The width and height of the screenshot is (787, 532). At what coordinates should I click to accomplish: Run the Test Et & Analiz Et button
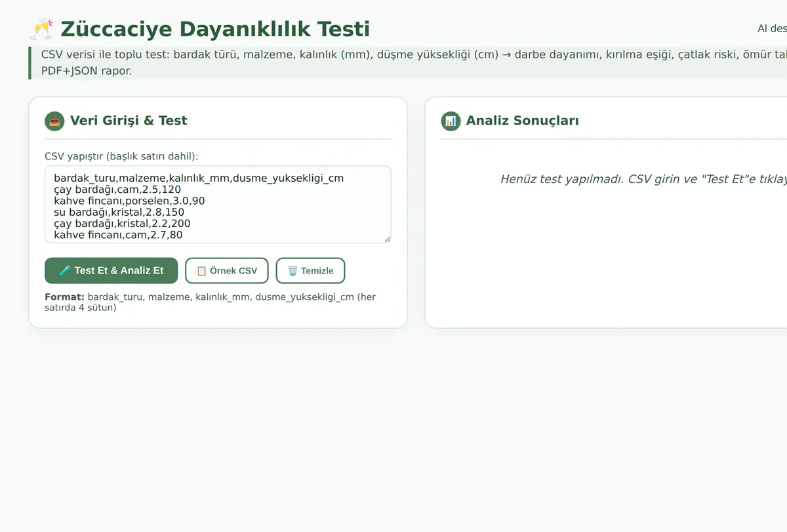coord(111,270)
